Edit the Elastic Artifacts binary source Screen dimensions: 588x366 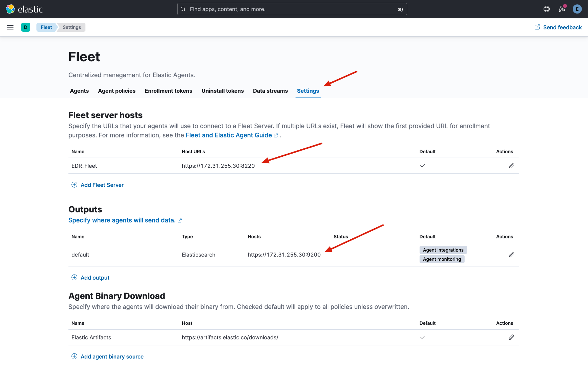[511, 338]
